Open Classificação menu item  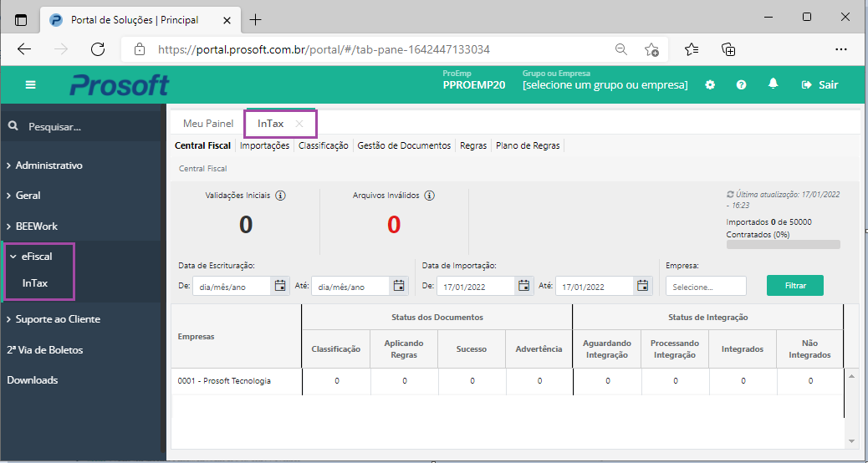click(324, 145)
